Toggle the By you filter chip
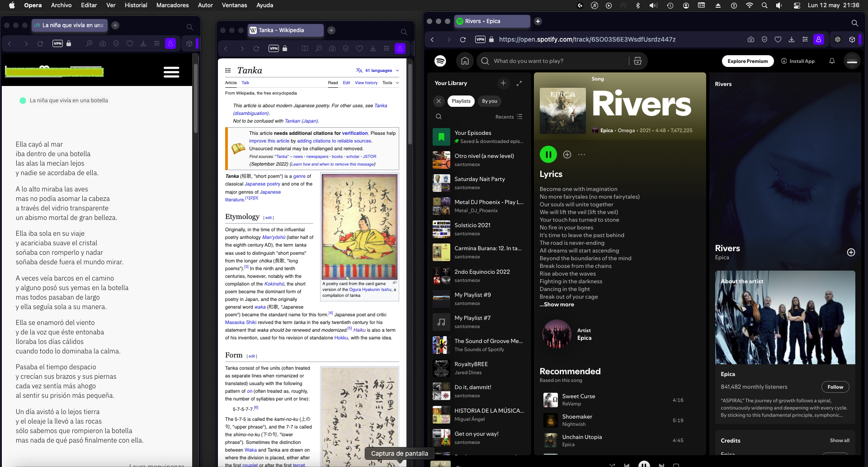Image resolution: width=868 pixels, height=467 pixels. (489, 101)
